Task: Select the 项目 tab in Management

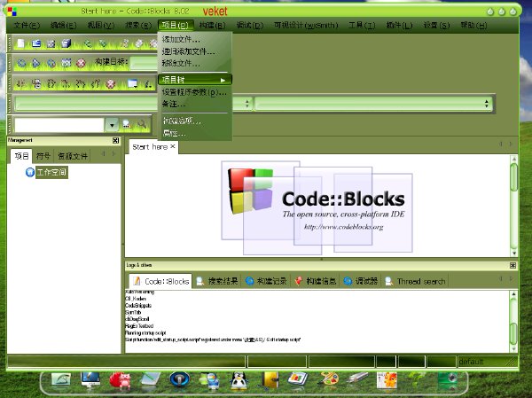Action: pyautogui.click(x=21, y=156)
